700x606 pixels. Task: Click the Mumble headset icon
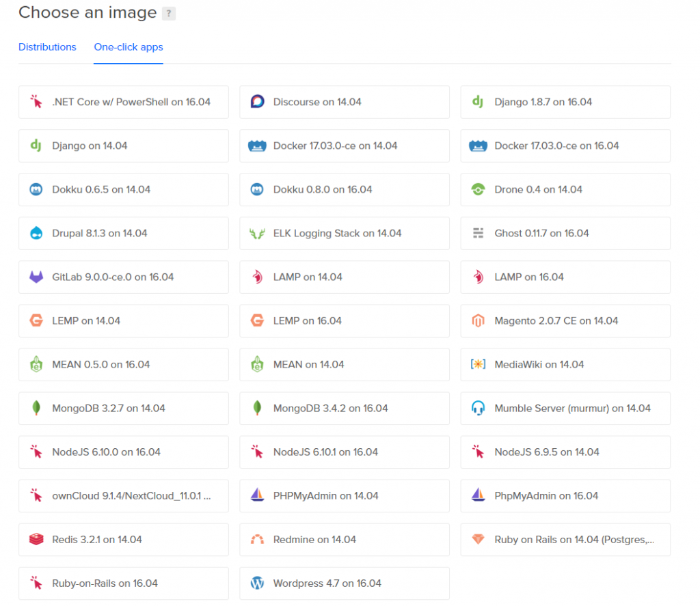coord(478,408)
